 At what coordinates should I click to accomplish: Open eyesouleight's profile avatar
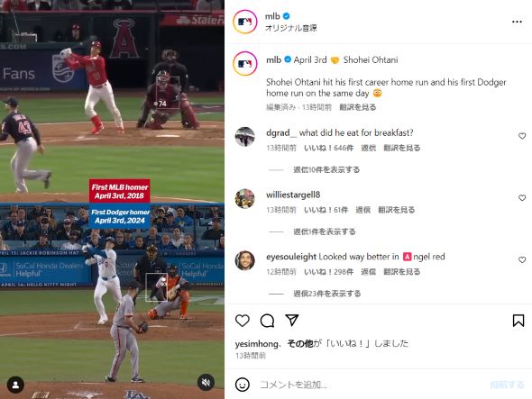(x=245, y=260)
